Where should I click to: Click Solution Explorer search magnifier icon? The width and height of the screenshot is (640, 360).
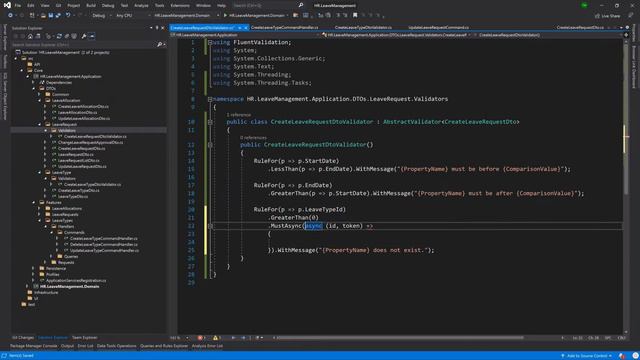[160, 44]
